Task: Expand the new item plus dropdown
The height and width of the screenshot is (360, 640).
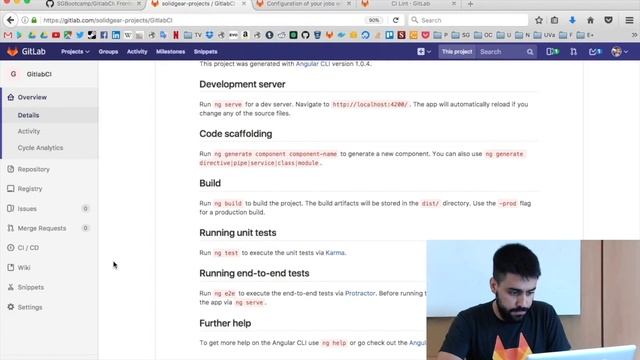Action: click(424, 52)
